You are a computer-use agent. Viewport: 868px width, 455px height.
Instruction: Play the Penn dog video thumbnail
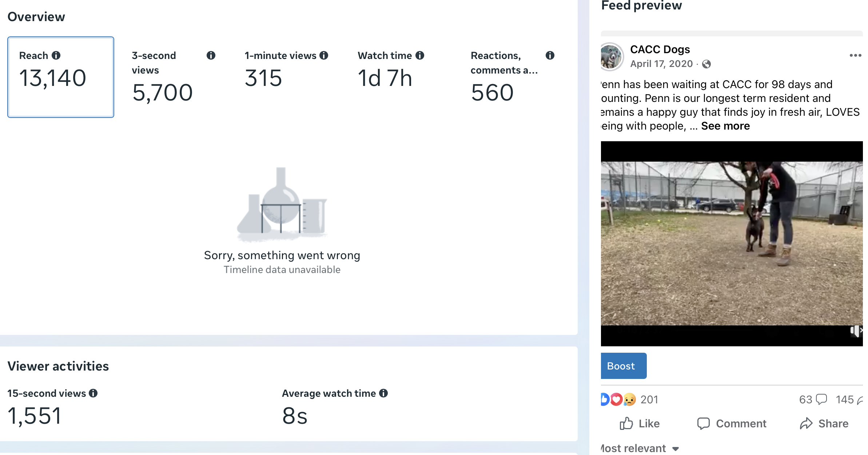(x=731, y=243)
